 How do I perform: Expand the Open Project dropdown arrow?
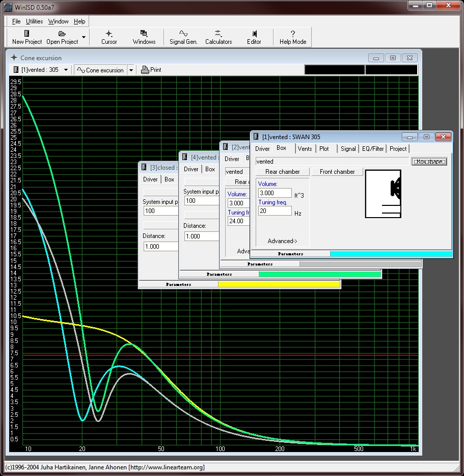click(x=84, y=37)
